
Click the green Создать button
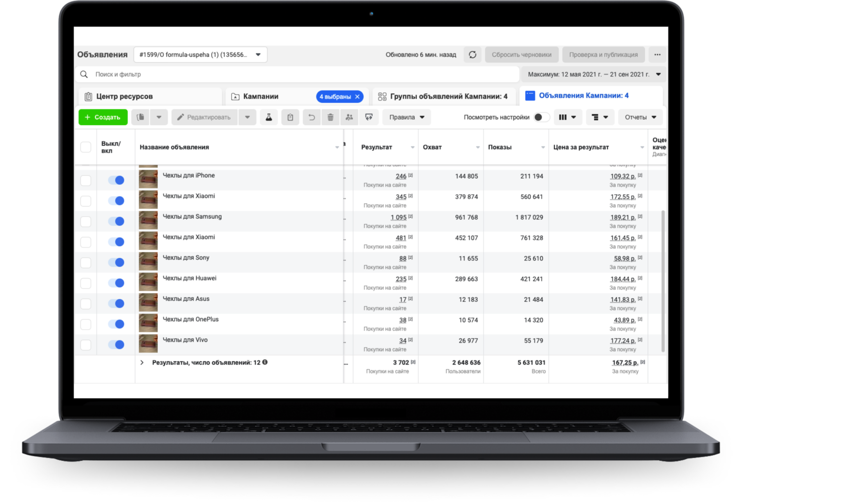click(103, 117)
